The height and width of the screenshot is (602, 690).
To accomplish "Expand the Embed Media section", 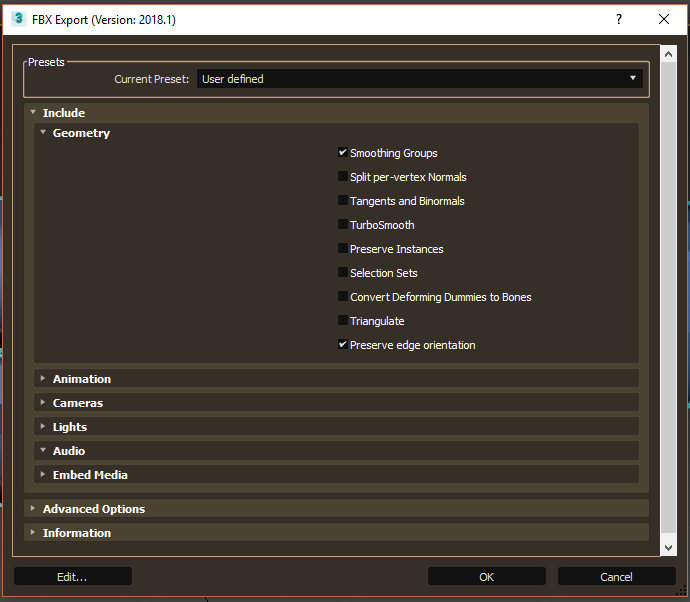I will [x=89, y=475].
